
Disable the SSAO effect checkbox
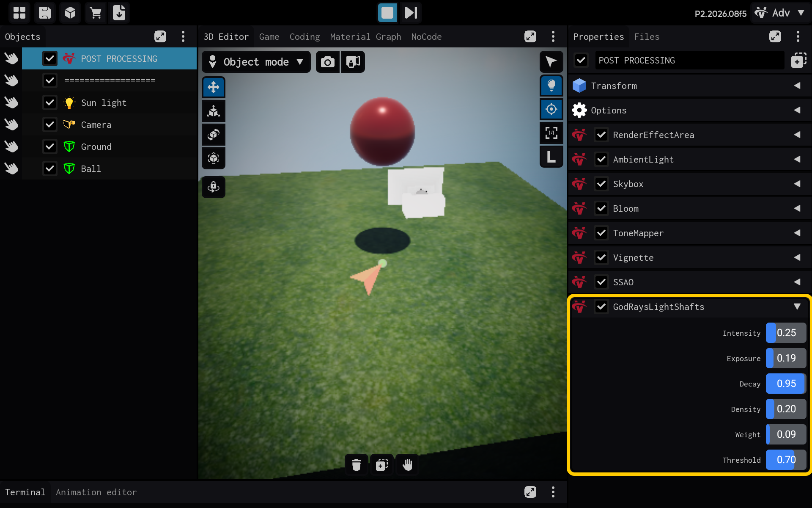[601, 282]
